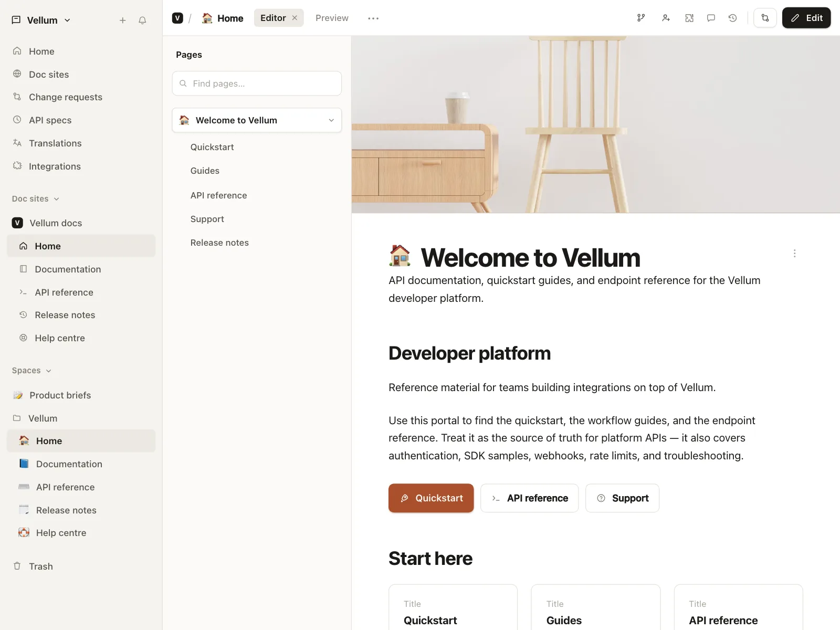
Task: Click the house emoji beside the page title
Action: click(x=400, y=256)
